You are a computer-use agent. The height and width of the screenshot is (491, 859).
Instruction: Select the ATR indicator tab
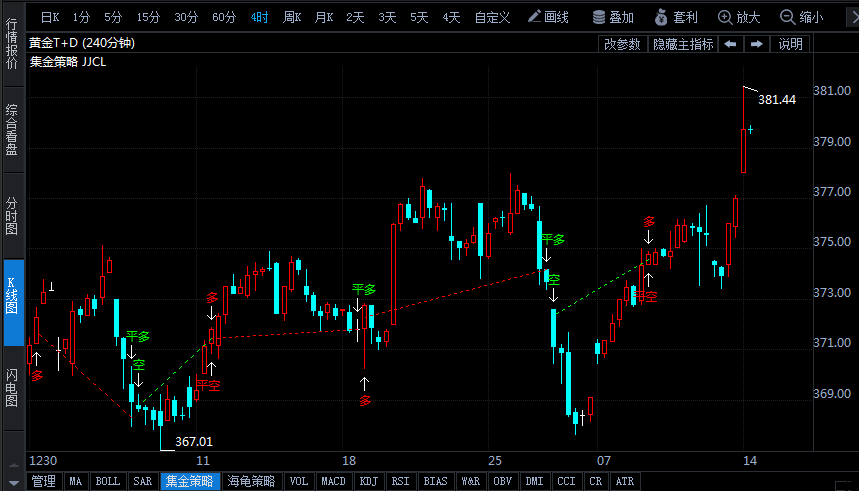[x=625, y=481]
